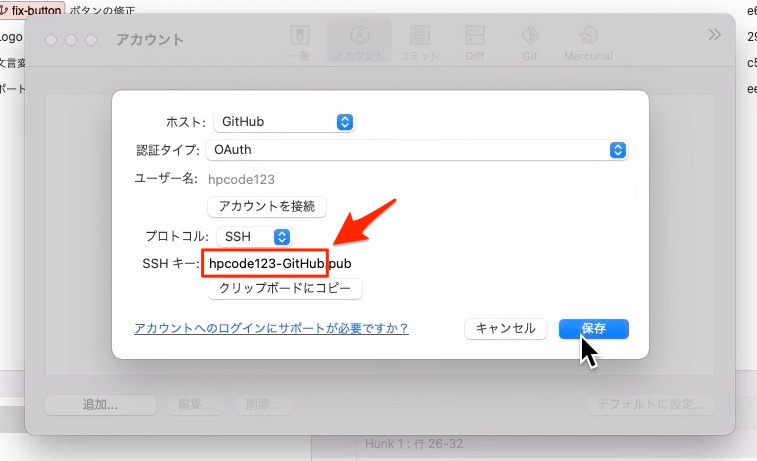Click the fix-button branch tag

35,9
